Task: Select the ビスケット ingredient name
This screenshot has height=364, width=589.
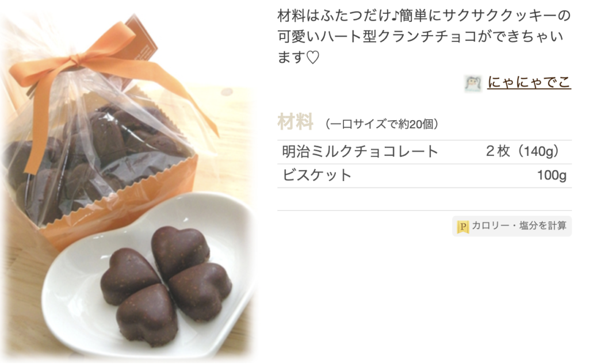Action: [317, 175]
